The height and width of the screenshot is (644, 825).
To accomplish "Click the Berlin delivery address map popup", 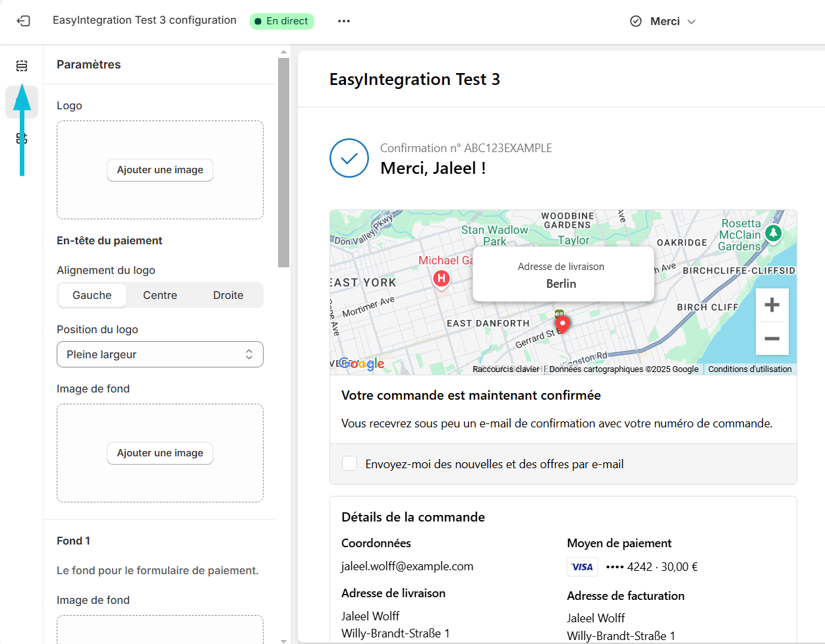I will 563,275.
